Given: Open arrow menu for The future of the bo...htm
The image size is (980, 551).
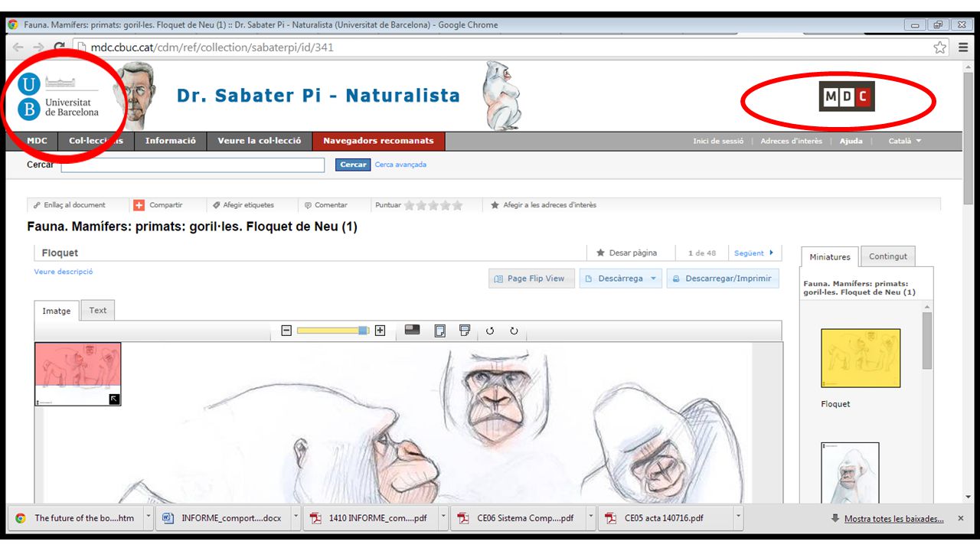Looking at the screenshot, I should [149, 517].
